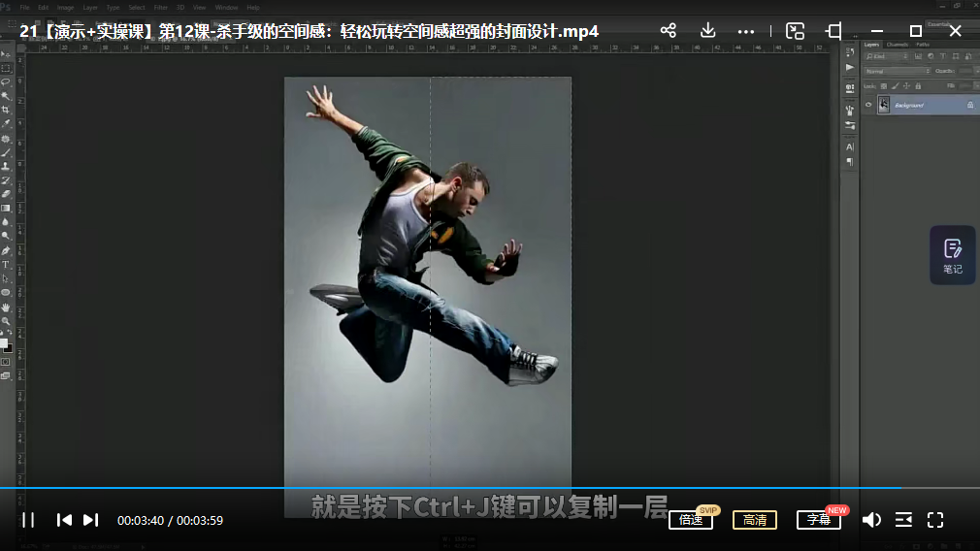The width and height of the screenshot is (980, 551).
Task: Select the Move tool in Photoshop toolbar
Action: tap(6, 54)
